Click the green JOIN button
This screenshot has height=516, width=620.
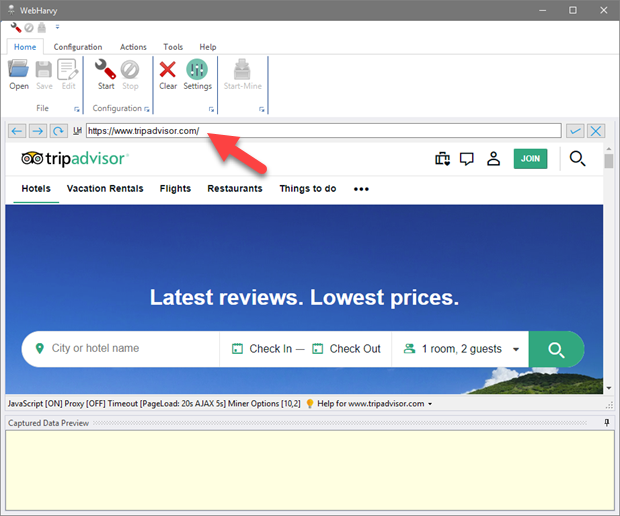(x=530, y=158)
